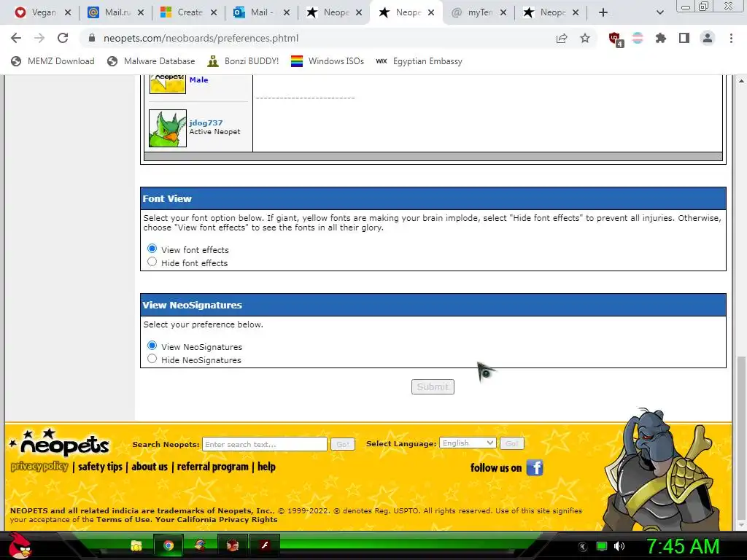This screenshot has width=747, height=560.
Task: Open the file explorer taskbar icon
Action: click(x=136, y=545)
